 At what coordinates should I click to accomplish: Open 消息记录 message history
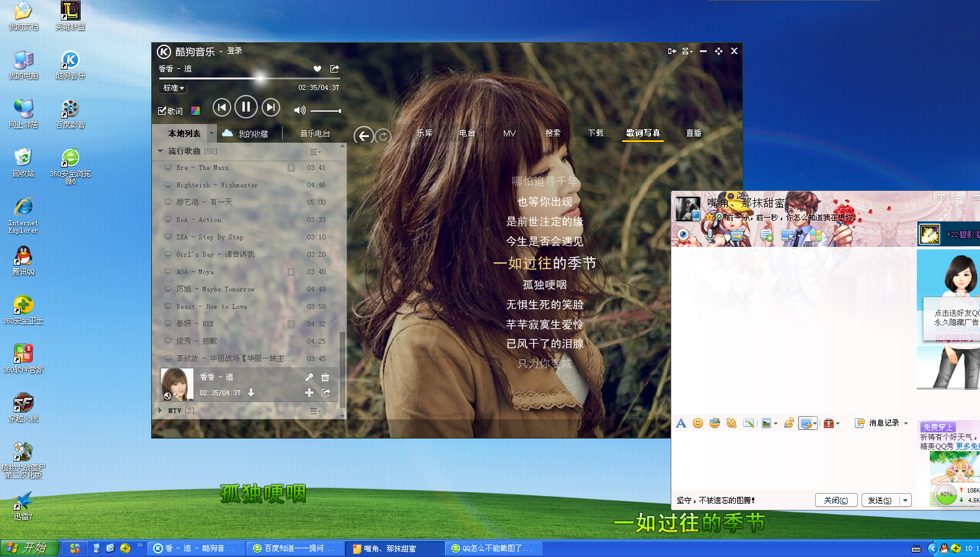pos(878,423)
